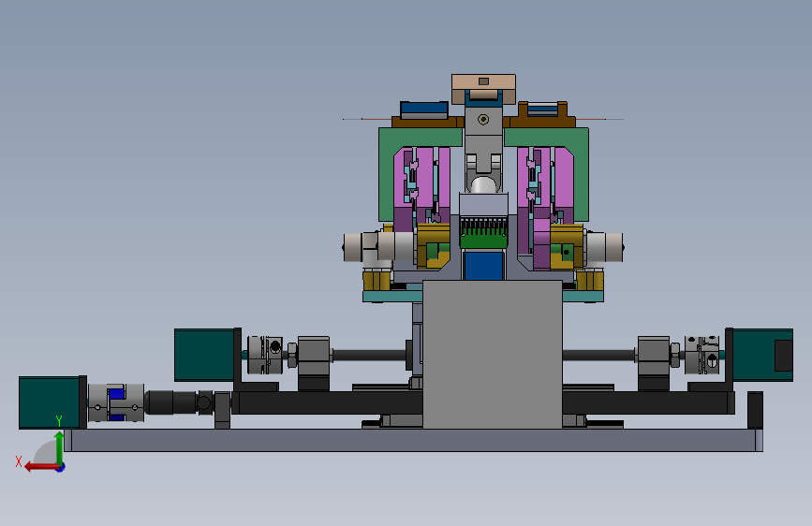Select the long gray base plate
The image size is (812, 526).
pos(413,440)
